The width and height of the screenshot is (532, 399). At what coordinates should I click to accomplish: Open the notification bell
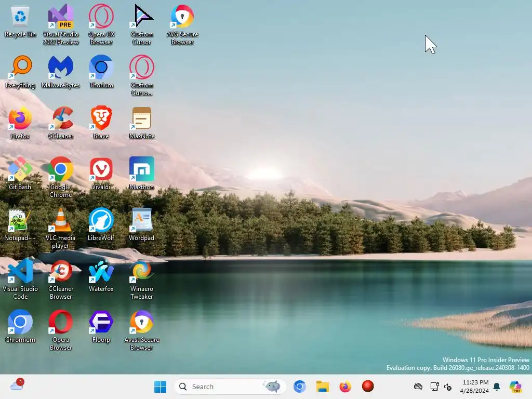coord(497,387)
